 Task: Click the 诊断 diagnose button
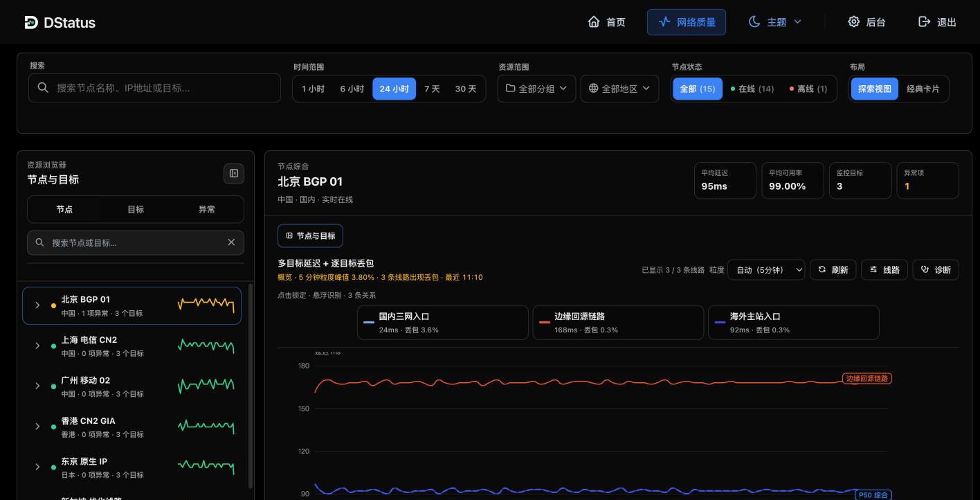coord(936,269)
